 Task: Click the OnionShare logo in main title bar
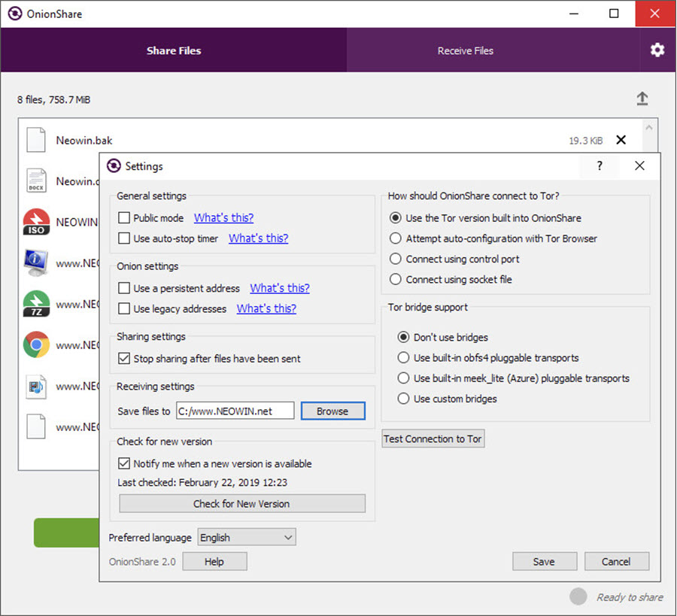(15, 14)
